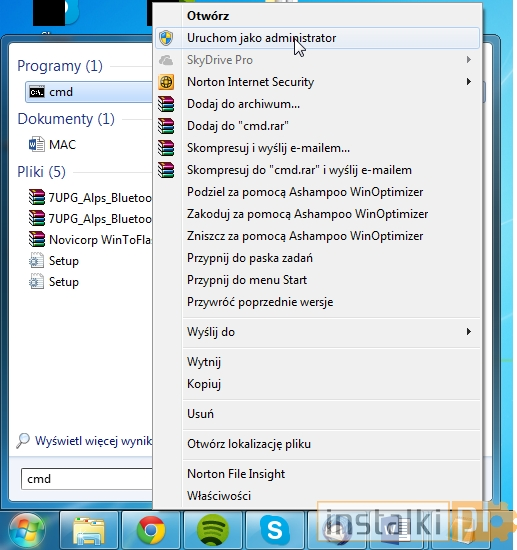Open Skype from the taskbar

click(x=275, y=530)
